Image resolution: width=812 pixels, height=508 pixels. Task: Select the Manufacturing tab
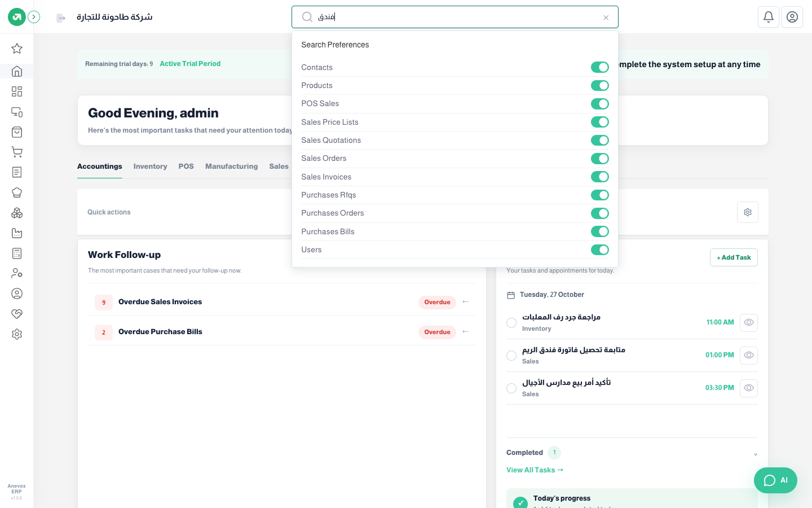(x=231, y=167)
